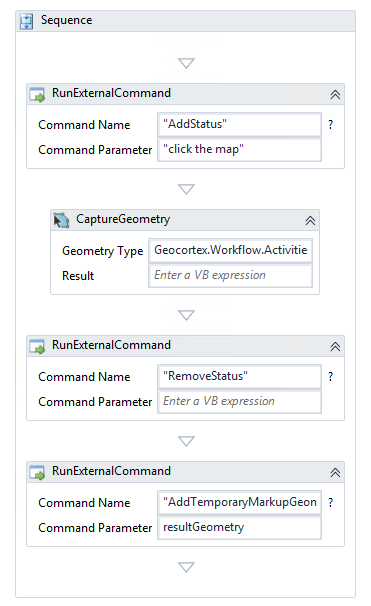
Task: Click the empty Command Parameter field under RemoveStatus
Action: point(239,401)
